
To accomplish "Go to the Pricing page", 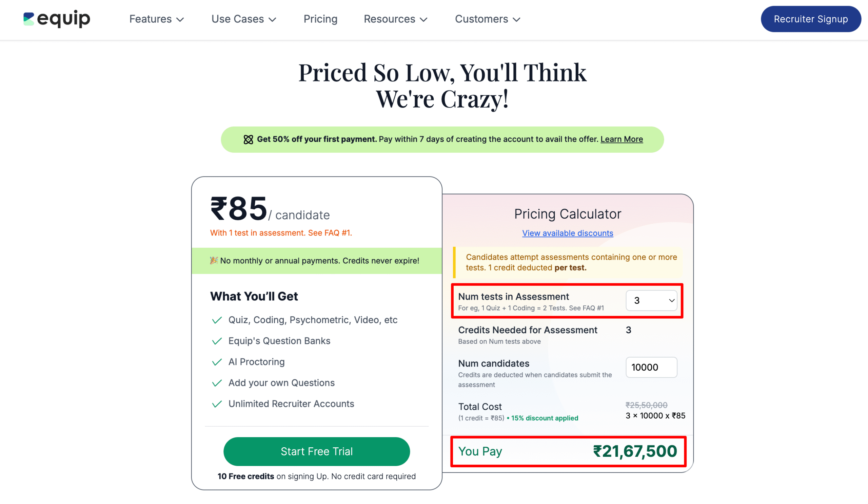I will [x=320, y=19].
